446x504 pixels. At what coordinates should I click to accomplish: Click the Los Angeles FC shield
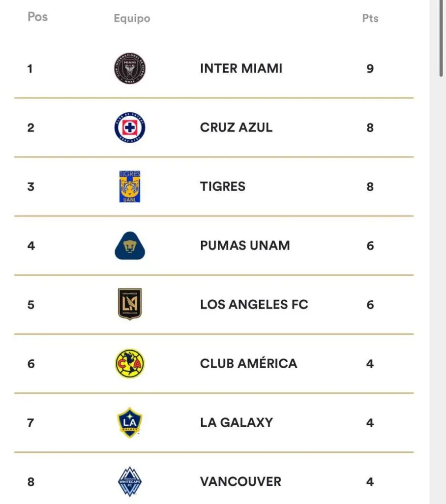click(130, 304)
